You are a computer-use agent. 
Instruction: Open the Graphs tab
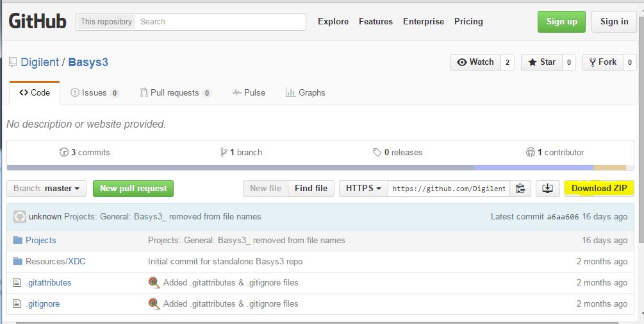pyautogui.click(x=305, y=92)
